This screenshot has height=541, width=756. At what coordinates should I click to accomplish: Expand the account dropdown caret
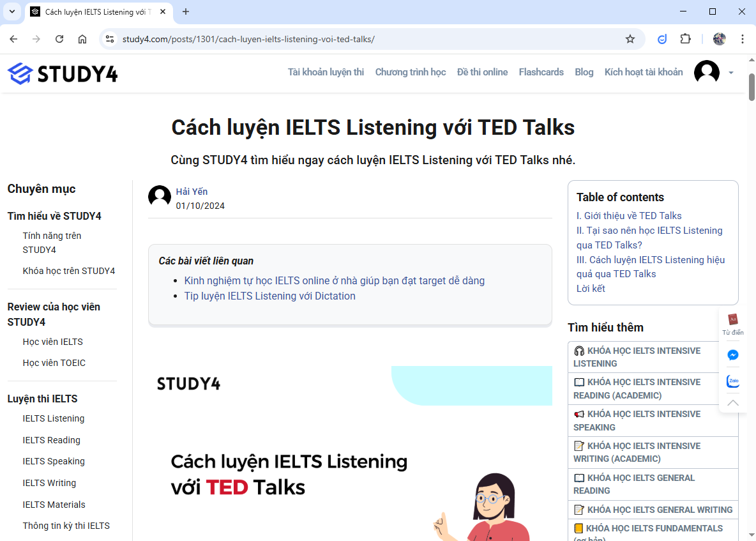click(731, 73)
